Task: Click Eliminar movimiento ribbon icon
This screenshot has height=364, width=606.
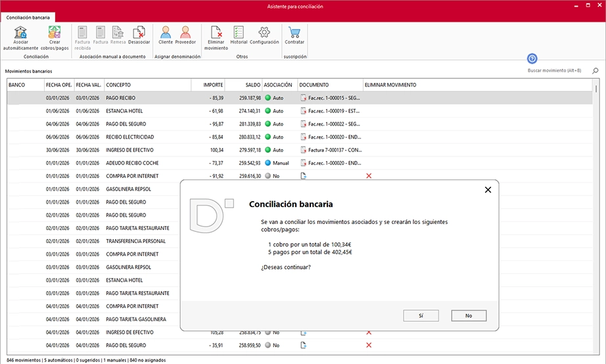Action: pyautogui.click(x=216, y=32)
